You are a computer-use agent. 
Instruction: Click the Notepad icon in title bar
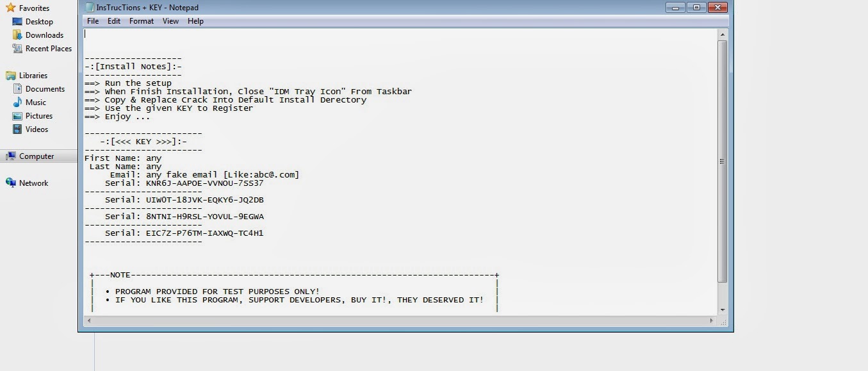[x=90, y=7]
